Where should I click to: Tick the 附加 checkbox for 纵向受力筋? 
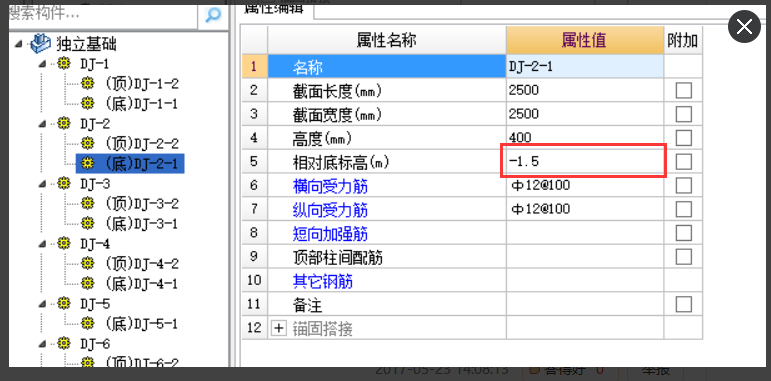click(x=683, y=209)
